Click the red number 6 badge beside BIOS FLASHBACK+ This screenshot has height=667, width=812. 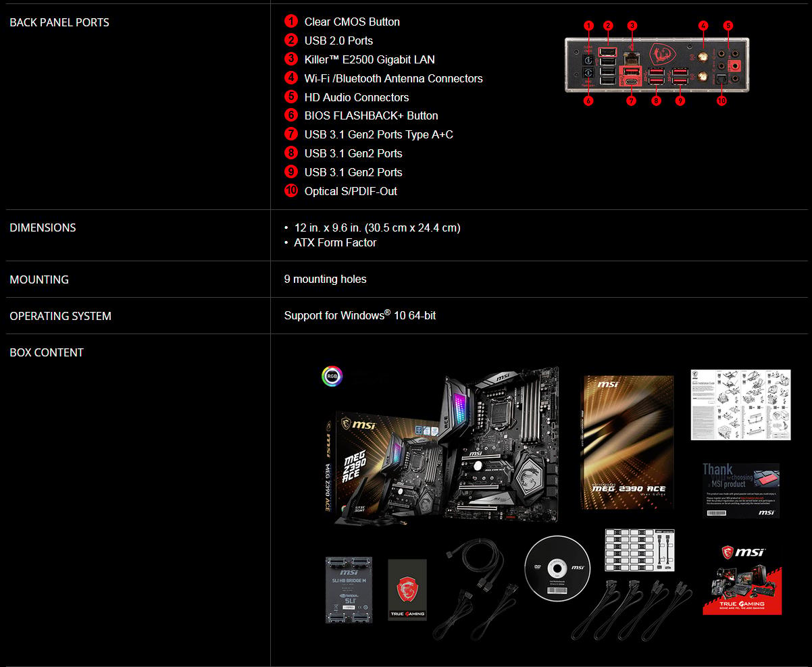291,115
